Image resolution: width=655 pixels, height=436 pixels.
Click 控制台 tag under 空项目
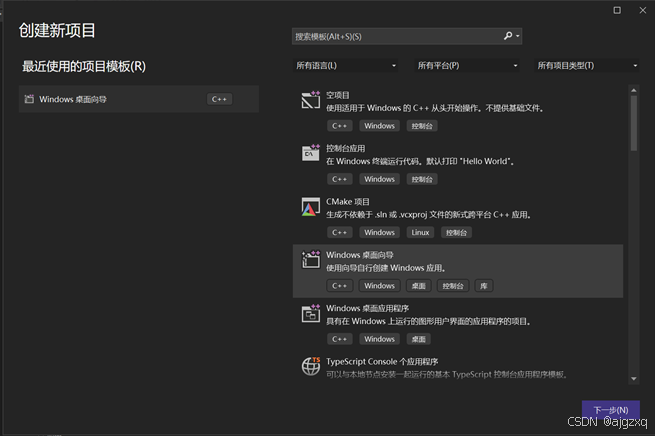coord(422,126)
